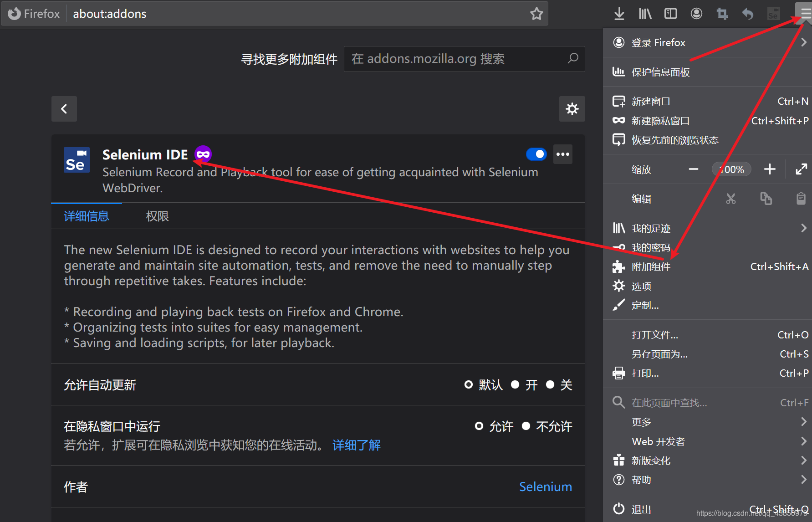Open 保护信息面板 menu item
Screen dimensions: 812x522
pyautogui.click(x=707, y=72)
